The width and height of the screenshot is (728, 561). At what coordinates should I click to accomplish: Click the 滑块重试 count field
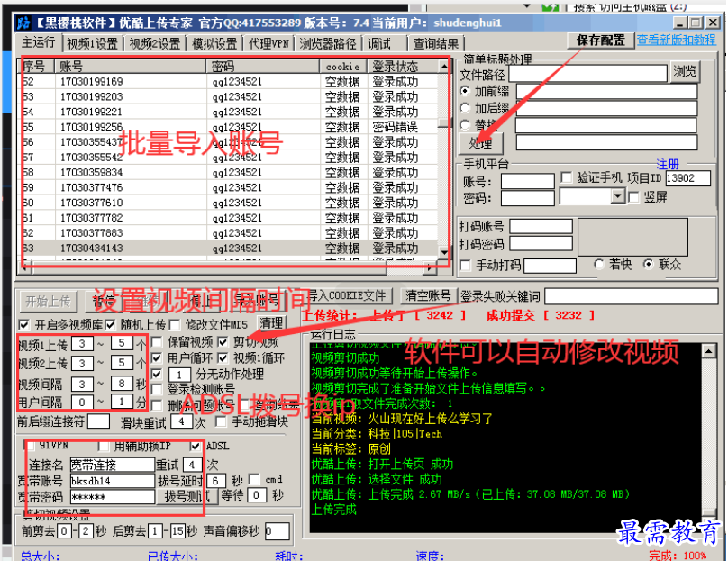coord(181,421)
